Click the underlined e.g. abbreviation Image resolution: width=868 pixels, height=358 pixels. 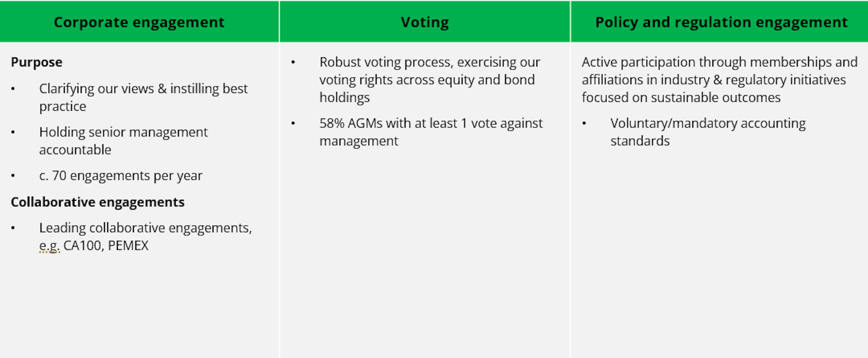coord(49,246)
